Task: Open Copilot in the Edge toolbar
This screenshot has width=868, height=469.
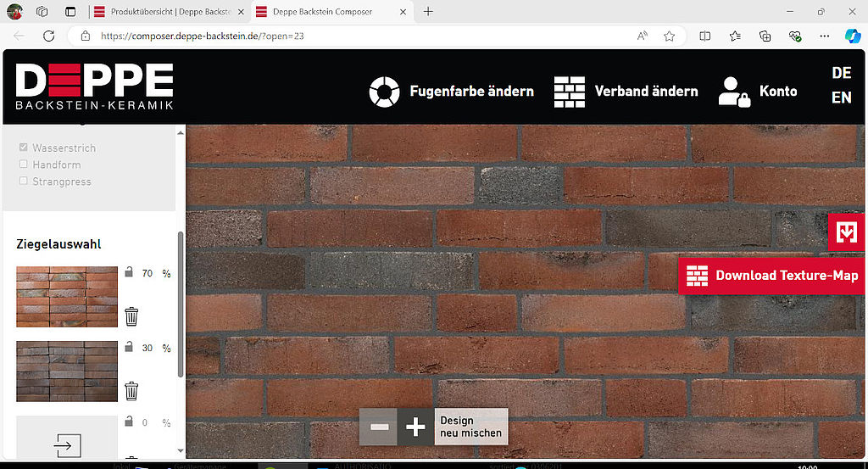Action: (852, 36)
